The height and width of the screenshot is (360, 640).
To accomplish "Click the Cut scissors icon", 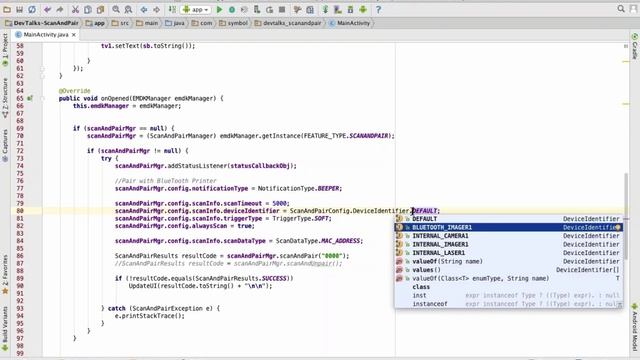I will tap(75, 9).
